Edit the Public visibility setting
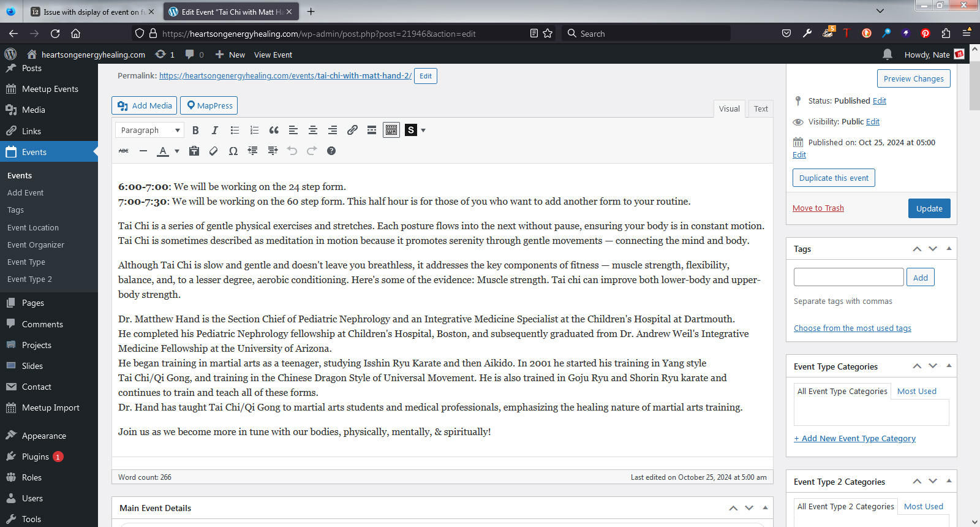Image resolution: width=980 pixels, height=527 pixels. coord(873,121)
